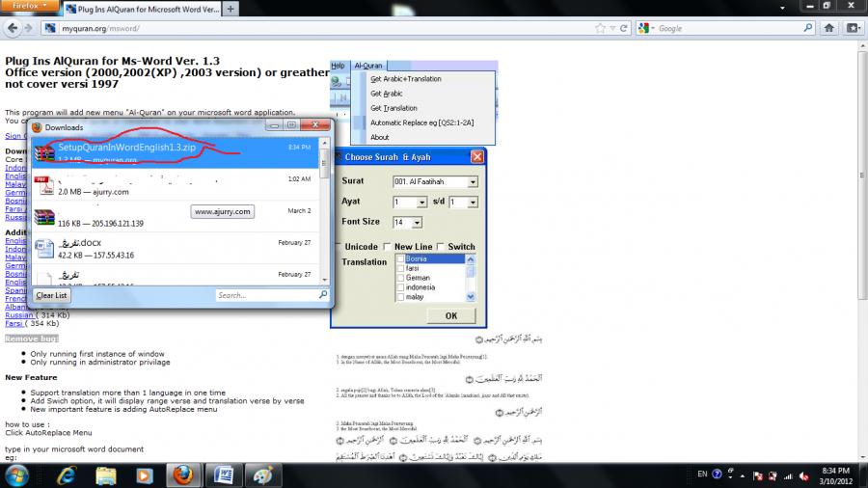This screenshot has width=868, height=488.
Task: Enable the New Line checkbox
Action: point(387,247)
